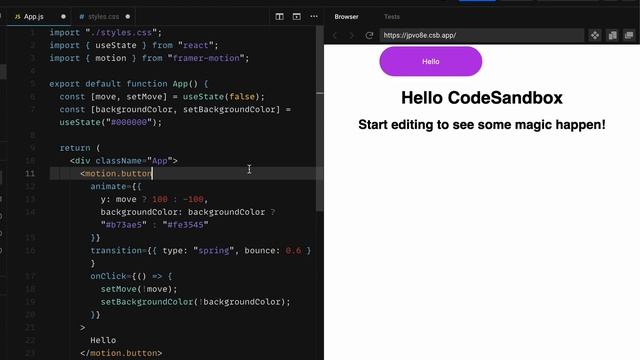Click the onClick handler line
This screenshot has width=640, height=360.
click(131, 276)
